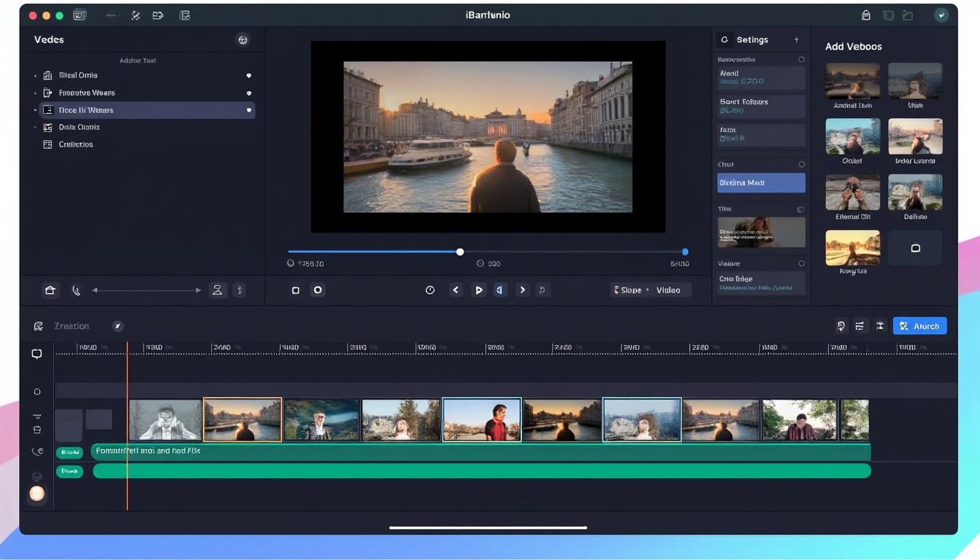Image resolution: width=980 pixels, height=560 pixels.
Task: Click the music note icon in playback controls
Action: 542,290
